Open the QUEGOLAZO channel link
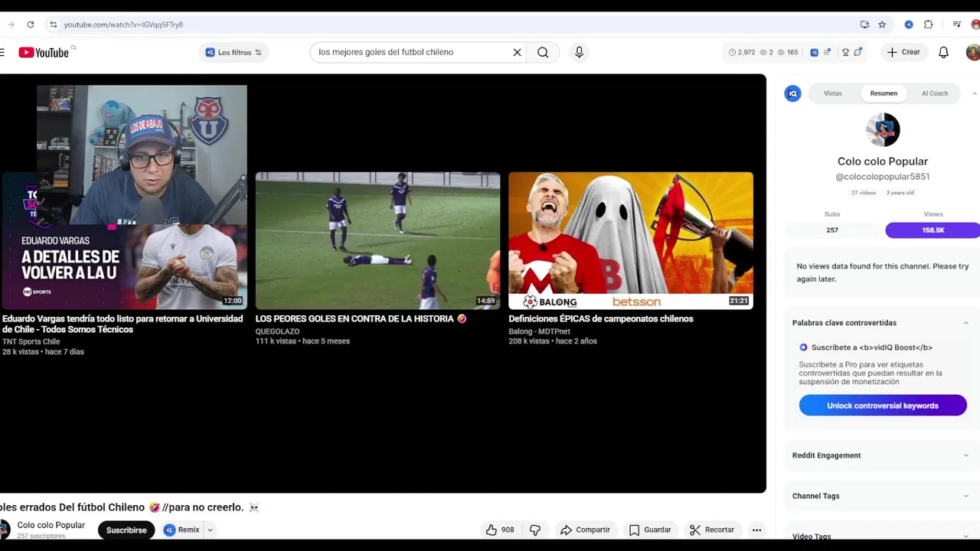The width and height of the screenshot is (980, 551). pos(277,331)
